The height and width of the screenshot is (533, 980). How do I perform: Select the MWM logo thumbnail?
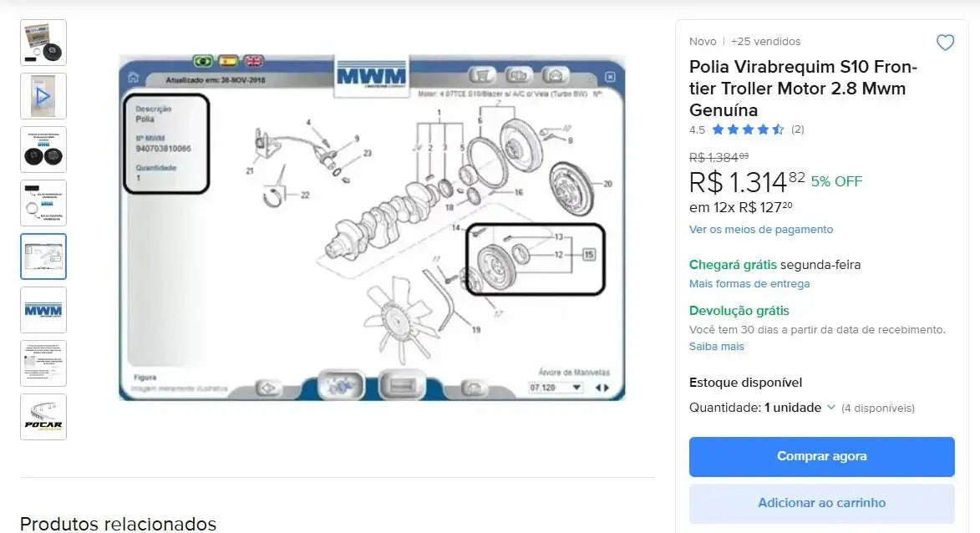point(43,310)
